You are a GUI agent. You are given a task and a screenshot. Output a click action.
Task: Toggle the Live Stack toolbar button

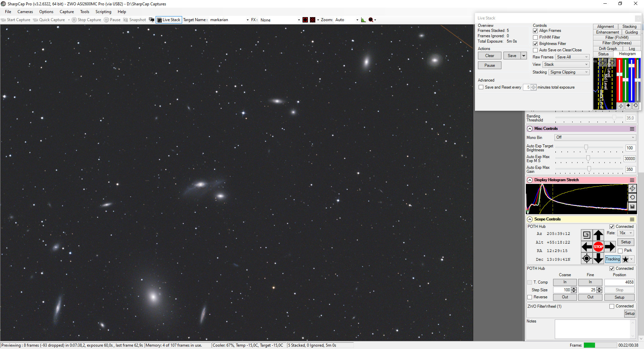(169, 20)
